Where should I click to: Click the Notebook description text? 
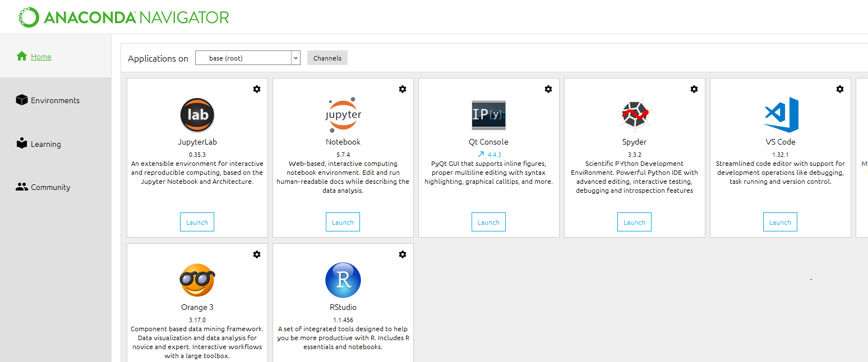click(343, 177)
